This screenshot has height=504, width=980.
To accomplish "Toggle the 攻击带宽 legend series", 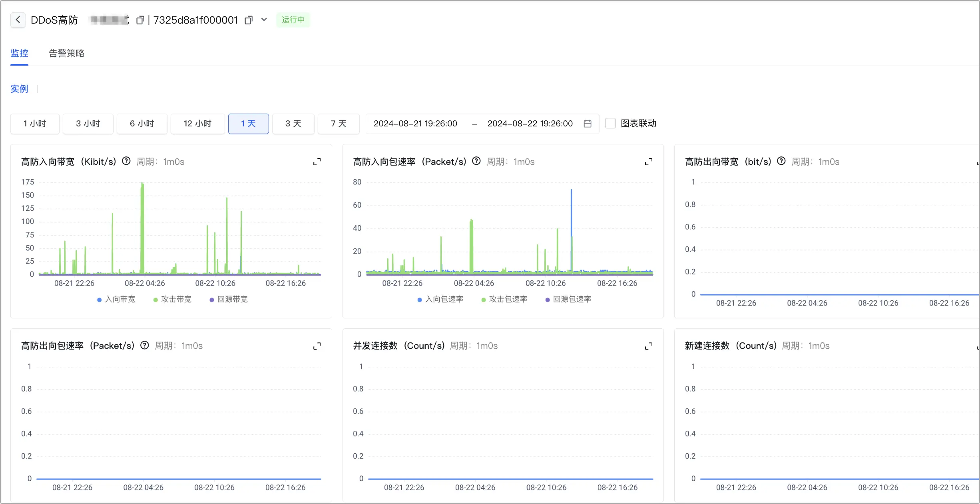I will [172, 300].
